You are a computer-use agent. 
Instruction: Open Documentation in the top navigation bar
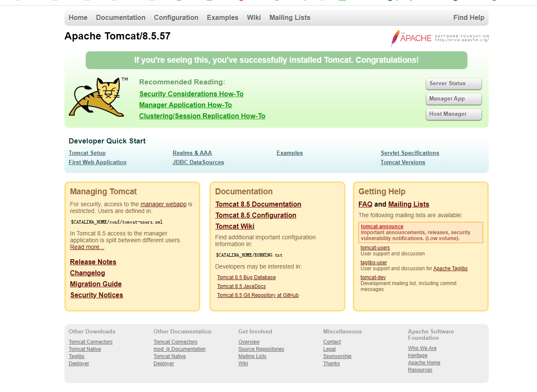(x=121, y=17)
